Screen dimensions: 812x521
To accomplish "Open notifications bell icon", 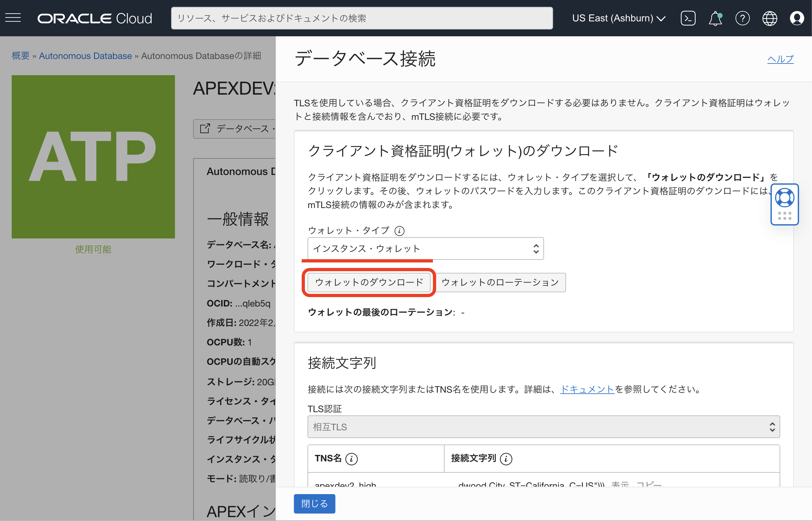I will coord(715,18).
